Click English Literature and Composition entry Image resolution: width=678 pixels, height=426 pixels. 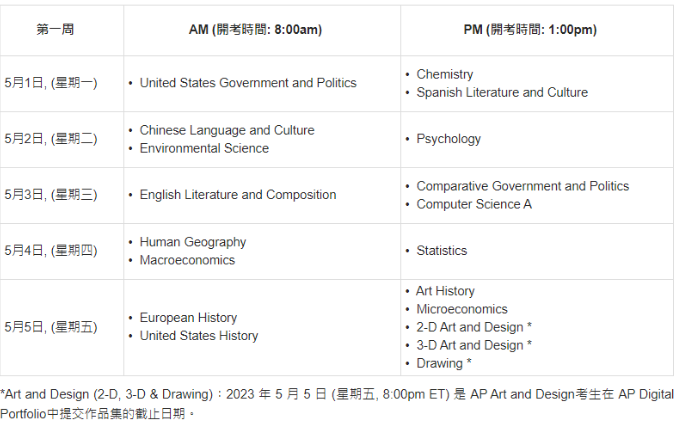tap(237, 195)
